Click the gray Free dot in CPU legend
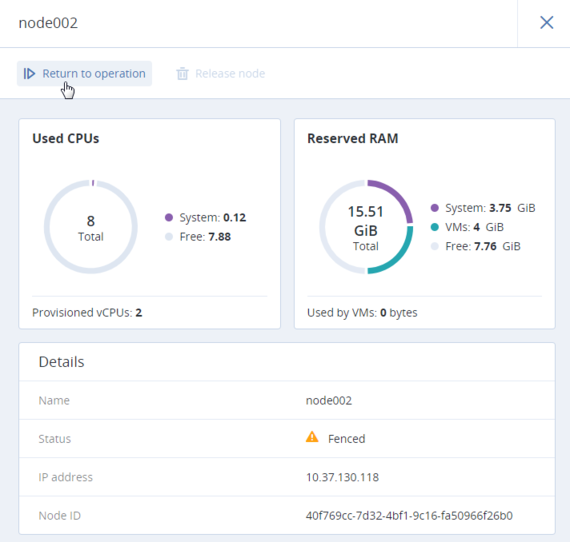Viewport: 570px width, 542px height. (x=169, y=237)
